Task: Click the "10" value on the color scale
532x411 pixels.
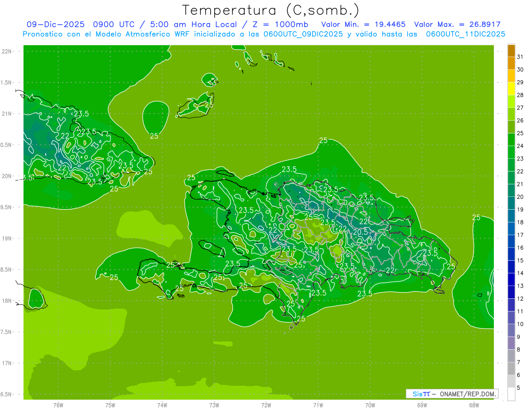Action: pos(520,324)
